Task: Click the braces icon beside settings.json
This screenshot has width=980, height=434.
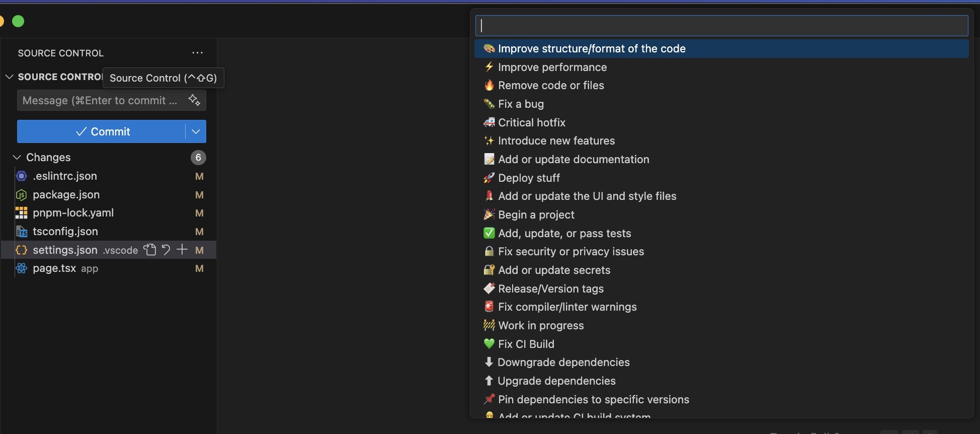Action: tap(21, 250)
